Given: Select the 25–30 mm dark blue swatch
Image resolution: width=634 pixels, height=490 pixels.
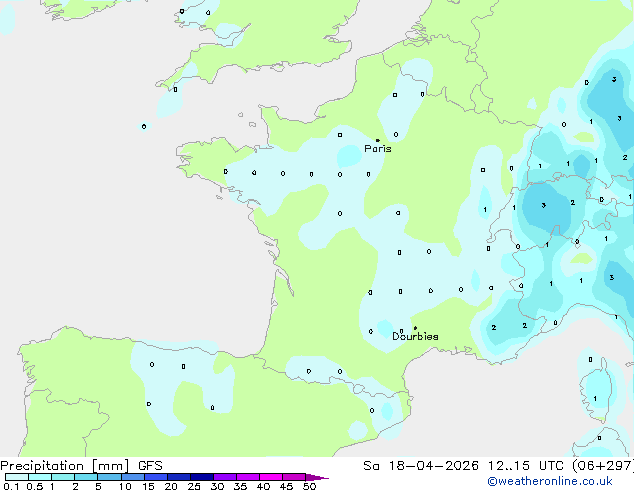Looking at the screenshot, I should coord(202,477).
